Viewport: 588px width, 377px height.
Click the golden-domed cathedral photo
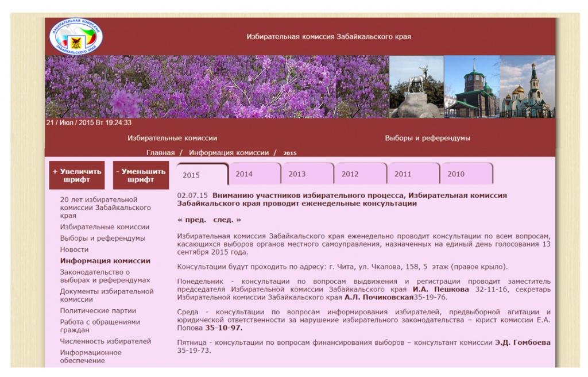[x=528, y=87]
